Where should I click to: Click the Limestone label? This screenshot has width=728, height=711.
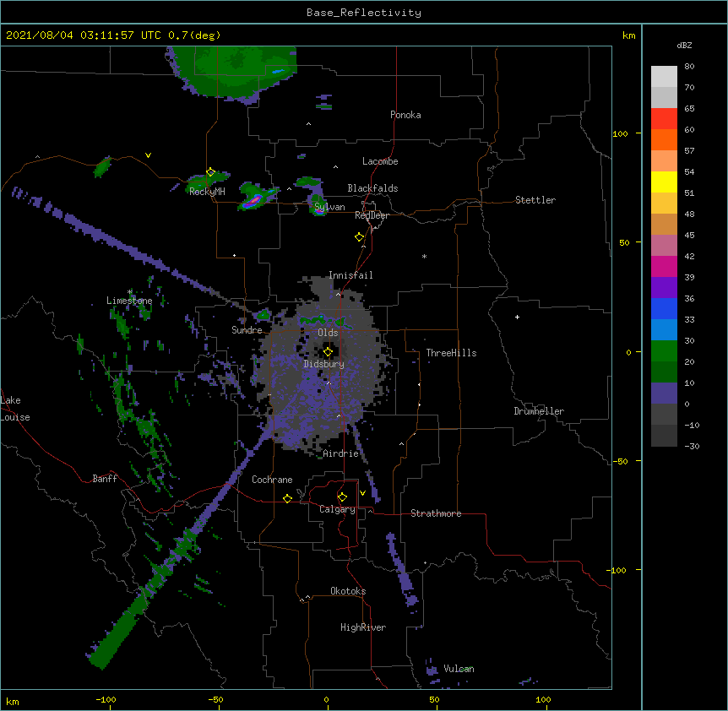[129, 301]
